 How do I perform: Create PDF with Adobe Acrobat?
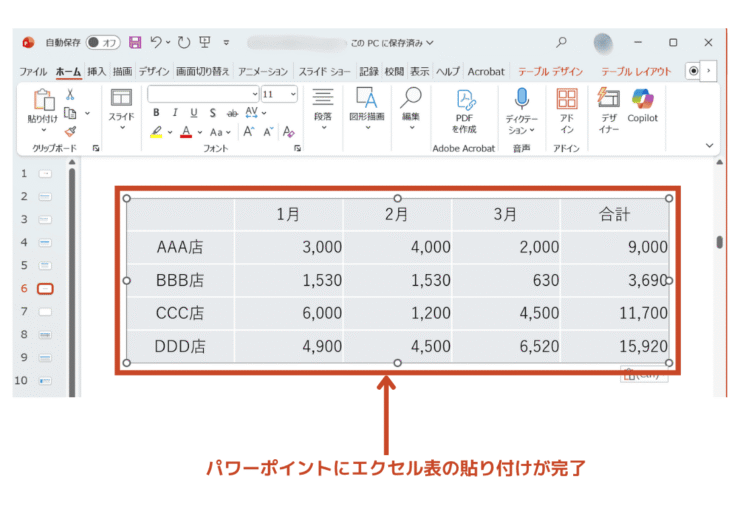(465, 111)
